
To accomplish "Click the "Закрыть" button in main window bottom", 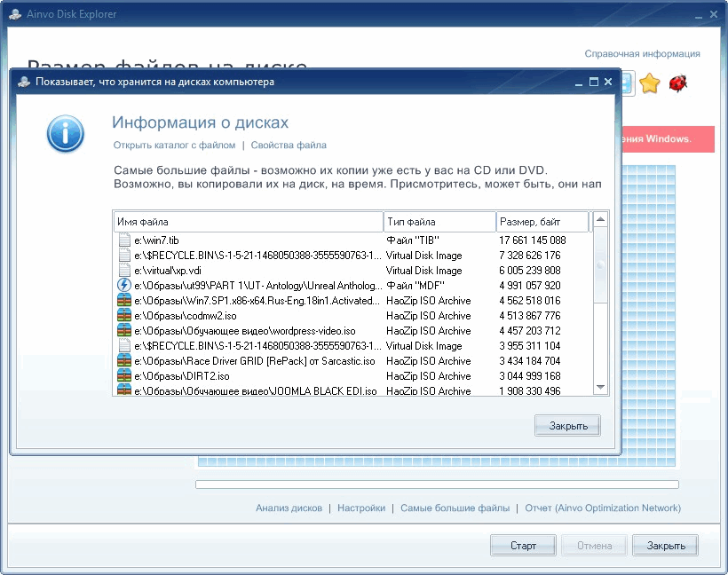I will pyautogui.click(x=665, y=546).
